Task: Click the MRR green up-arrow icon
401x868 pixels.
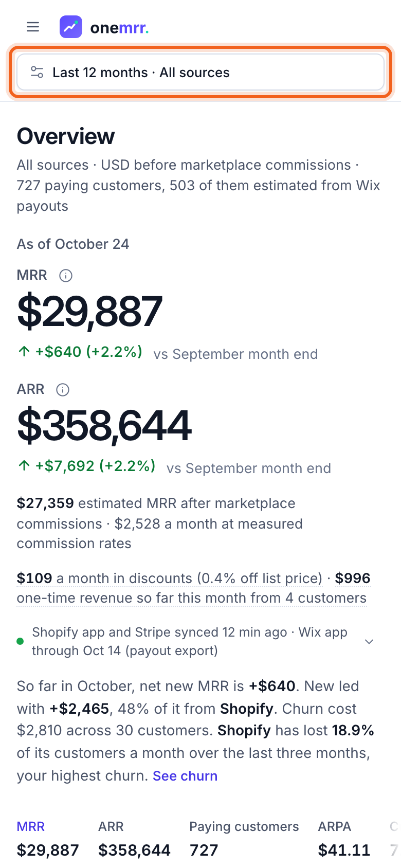Action: point(24,352)
